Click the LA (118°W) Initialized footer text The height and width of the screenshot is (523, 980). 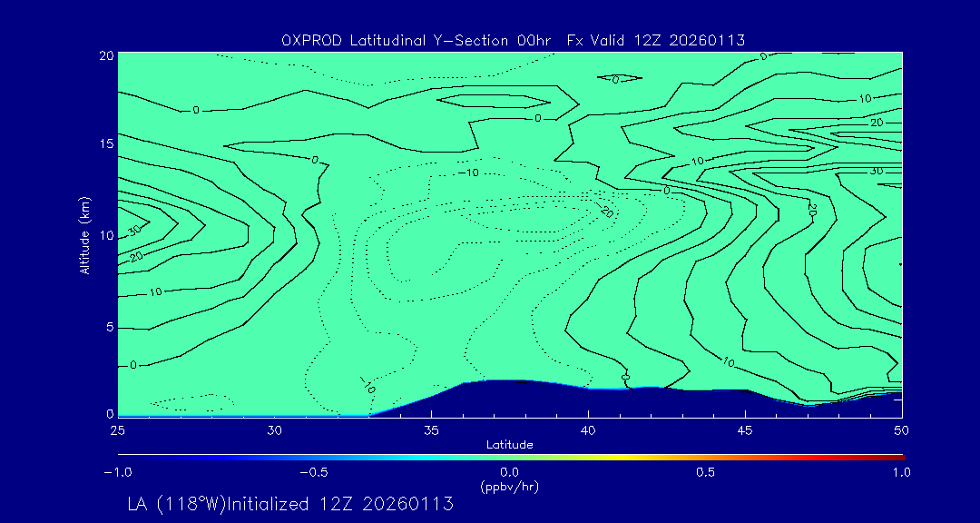[x=290, y=505]
